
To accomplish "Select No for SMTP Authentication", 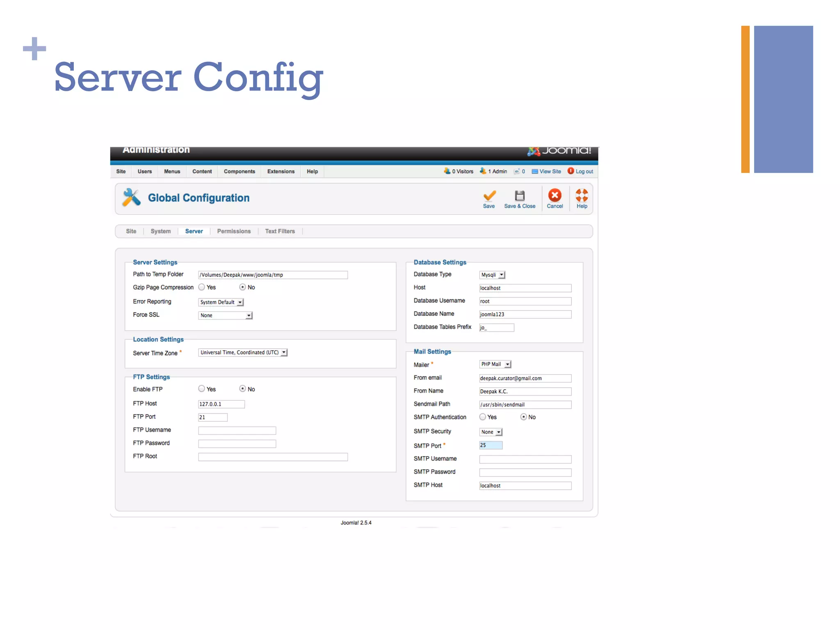I will pos(523,417).
